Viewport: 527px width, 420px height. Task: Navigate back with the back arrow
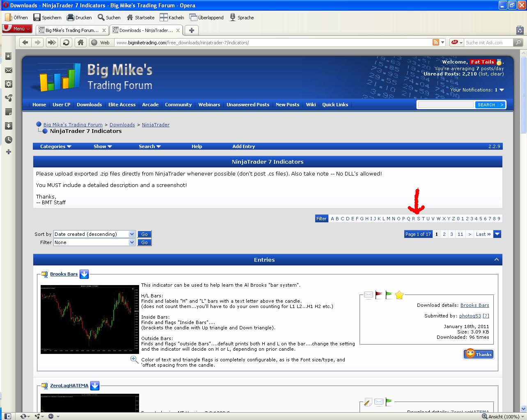(x=25, y=42)
